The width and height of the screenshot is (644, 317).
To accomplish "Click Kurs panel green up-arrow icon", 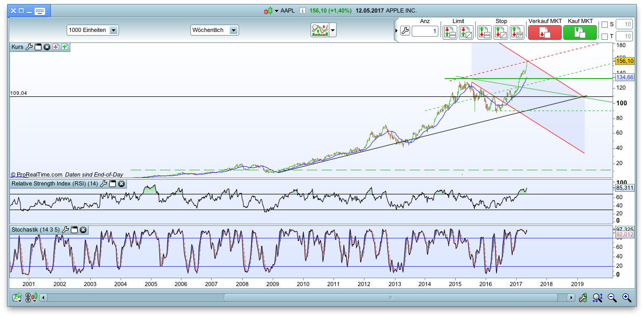I will [65, 47].
